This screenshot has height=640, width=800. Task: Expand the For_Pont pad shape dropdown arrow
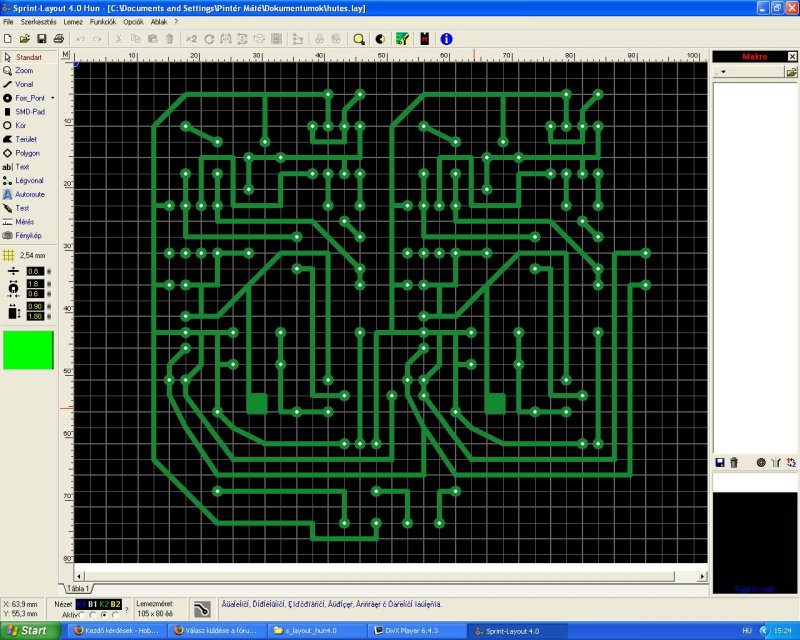(x=53, y=98)
